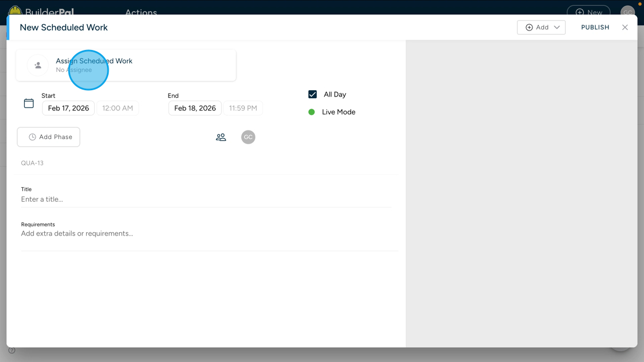Open the New dropdown in the top bar

click(x=588, y=11)
